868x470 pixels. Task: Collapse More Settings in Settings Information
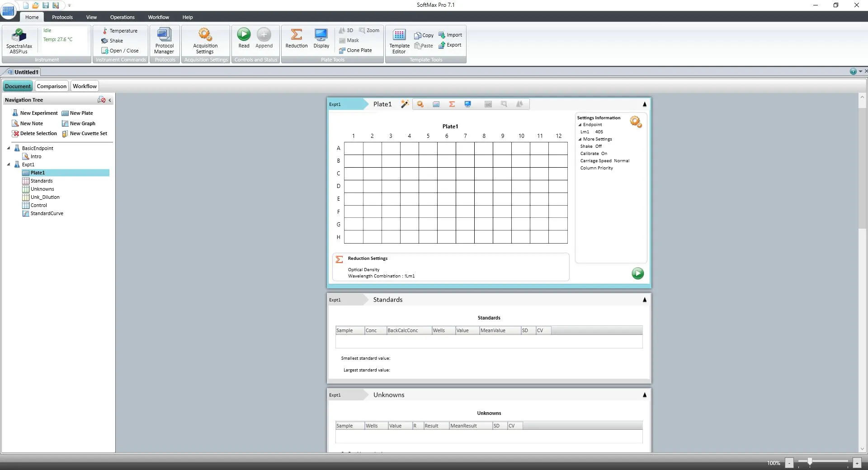pyautogui.click(x=580, y=139)
